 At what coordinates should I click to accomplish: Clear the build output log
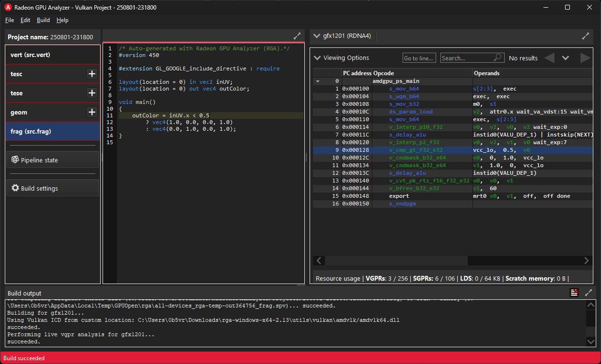[x=574, y=293]
